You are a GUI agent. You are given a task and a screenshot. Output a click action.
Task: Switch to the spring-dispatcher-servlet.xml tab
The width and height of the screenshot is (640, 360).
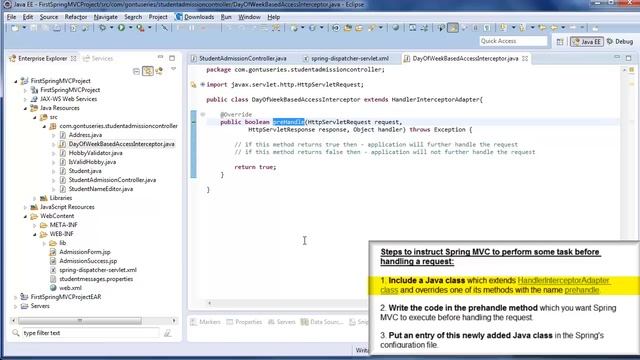pyautogui.click(x=350, y=59)
